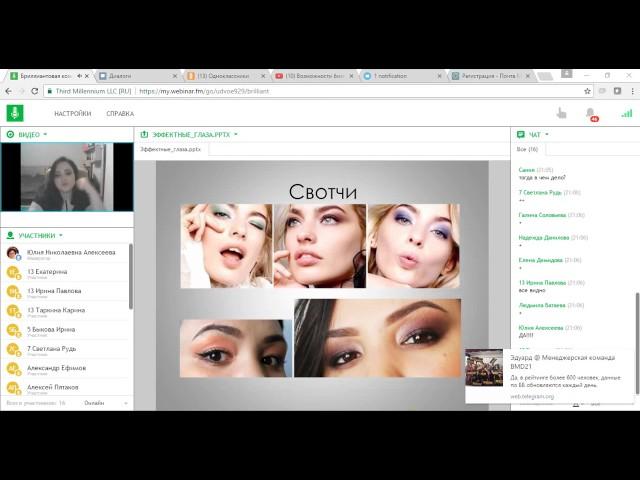Viewport: 640px width, 480px height.
Task: Open the НАСТРОЙКИ menu
Action: 73,113
